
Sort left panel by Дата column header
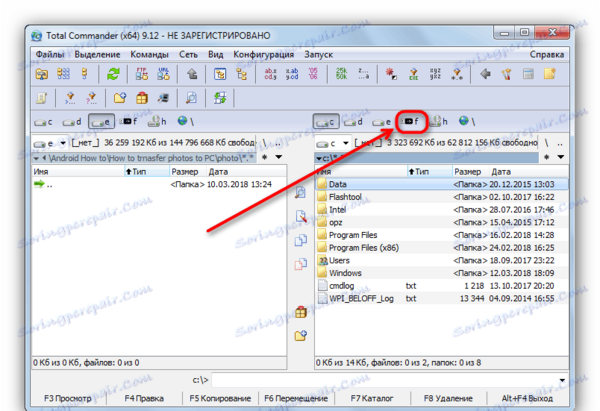pyautogui.click(x=246, y=172)
